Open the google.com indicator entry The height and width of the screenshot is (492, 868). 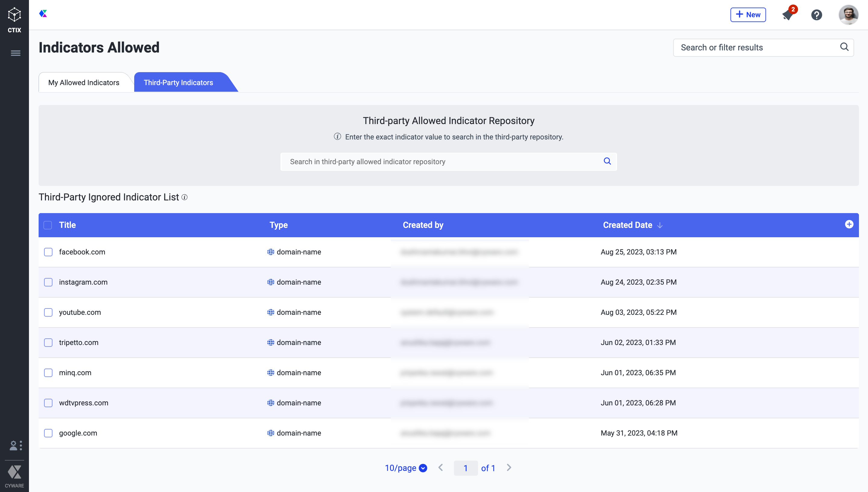pos(78,433)
